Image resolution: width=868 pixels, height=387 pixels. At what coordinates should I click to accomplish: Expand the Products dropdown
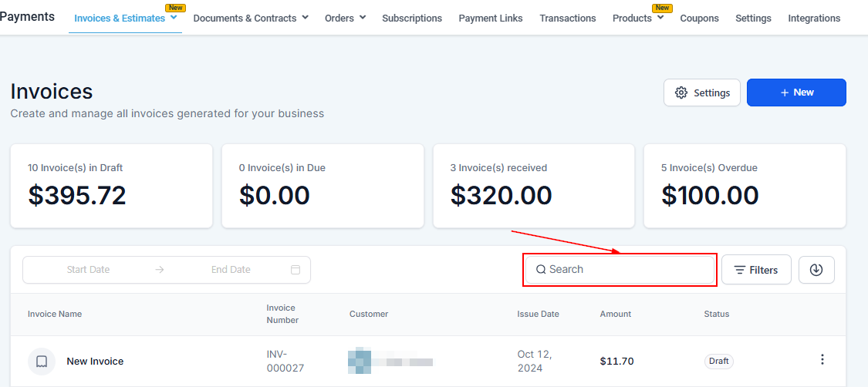click(660, 18)
